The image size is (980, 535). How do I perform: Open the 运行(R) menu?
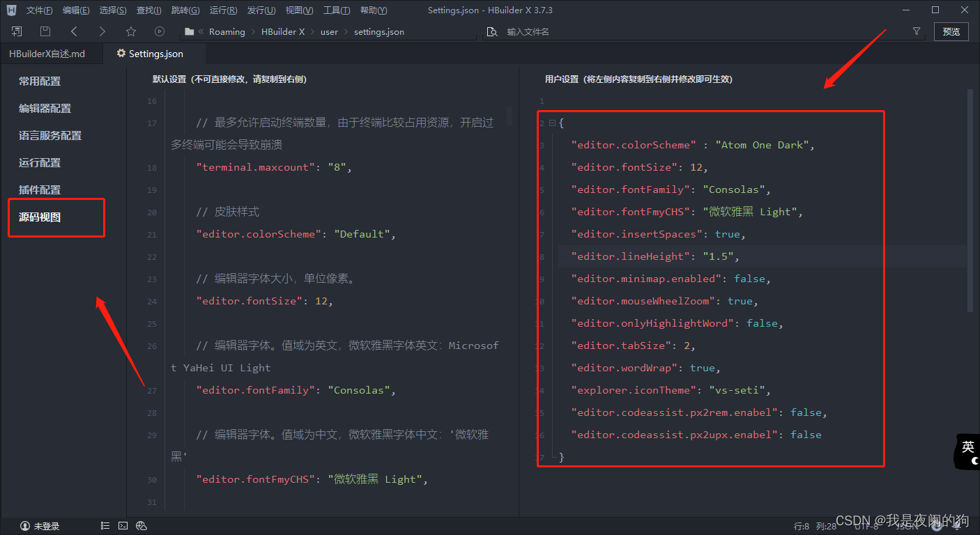click(223, 10)
